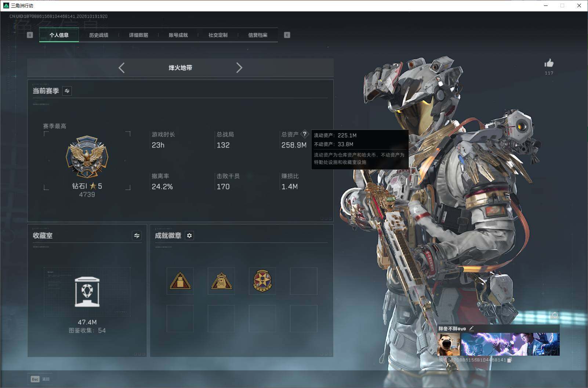Open the 信誉档案 tab
This screenshot has height=388, width=588.
coord(258,35)
